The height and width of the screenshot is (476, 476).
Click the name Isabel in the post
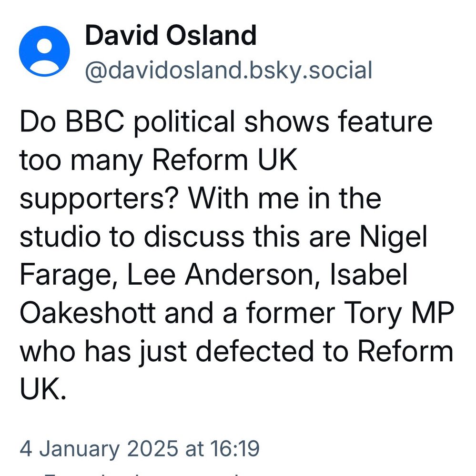(x=369, y=274)
